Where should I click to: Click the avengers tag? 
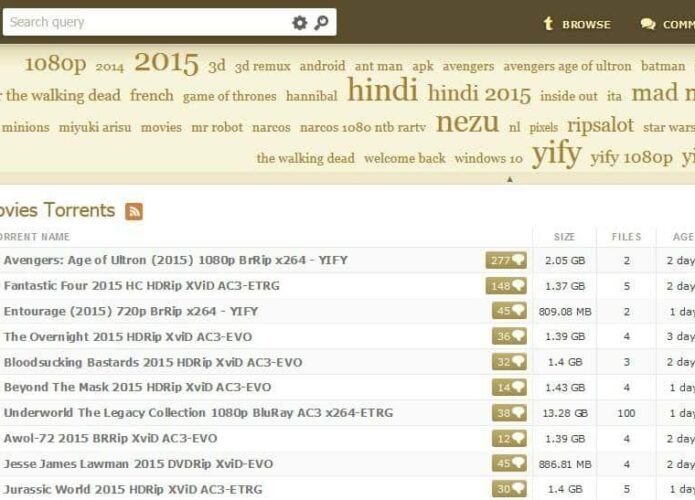(469, 66)
